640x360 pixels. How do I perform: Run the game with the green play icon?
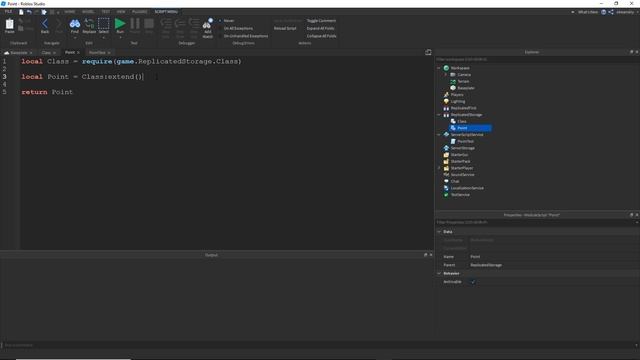point(120,24)
